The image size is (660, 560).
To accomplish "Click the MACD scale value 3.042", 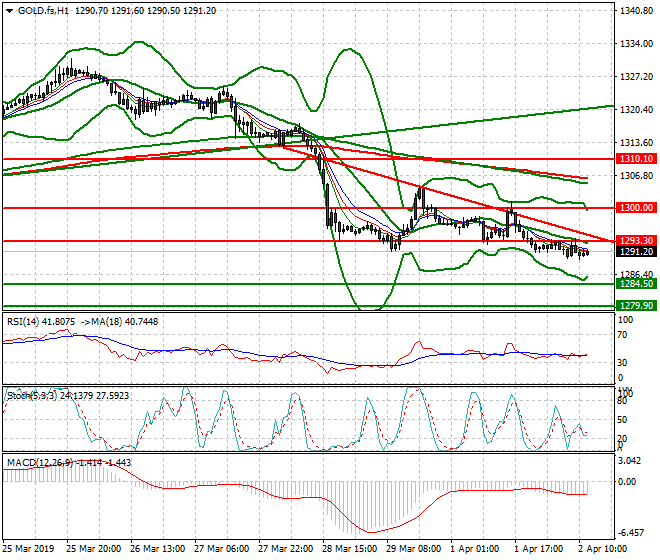I will tap(630, 461).
